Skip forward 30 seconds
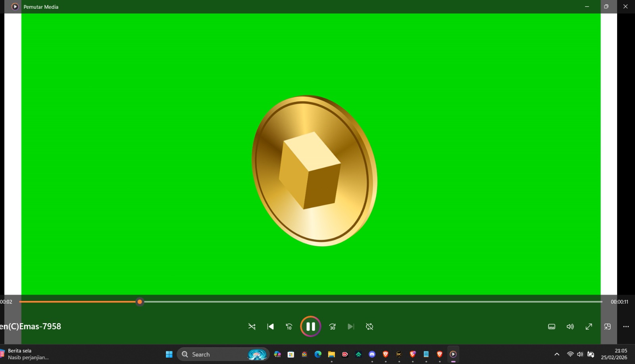The height and width of the screenshot is (364, 635). (x=332, y=326)
